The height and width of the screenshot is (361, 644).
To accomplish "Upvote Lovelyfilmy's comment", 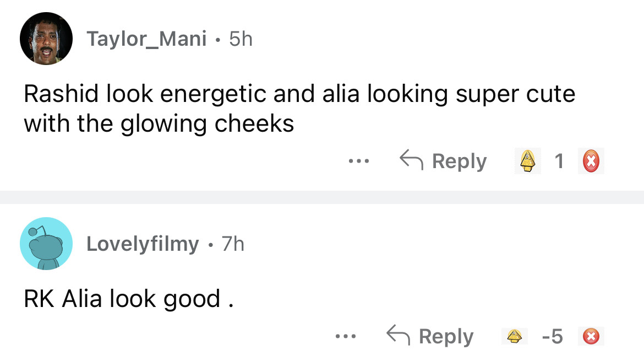I will click(515, 336).
